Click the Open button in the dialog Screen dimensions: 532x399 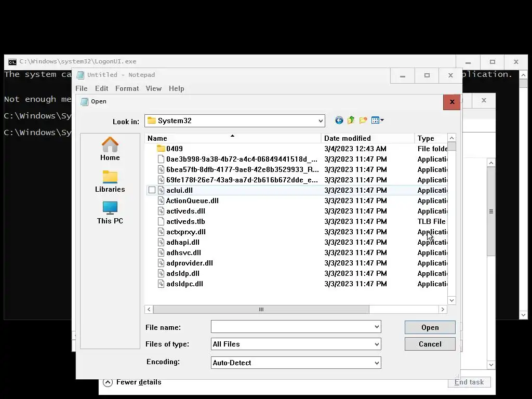[x=430, y=327]
